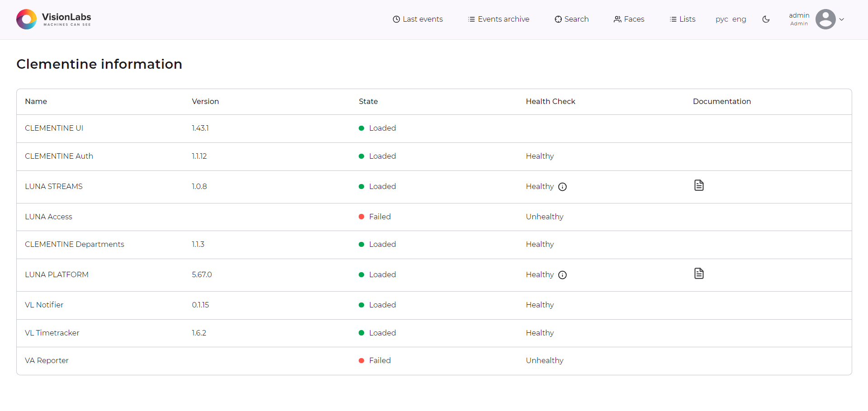
Task: Click the CLEMENTINE UI row name
Action: (54, 128)
